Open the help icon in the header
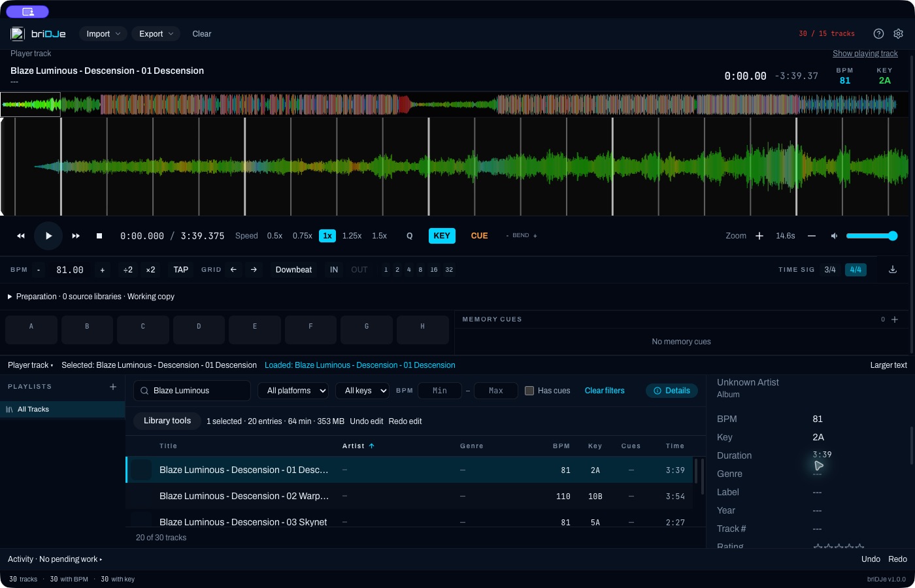This screenshot has height=588, width=915. pos(878,34)
